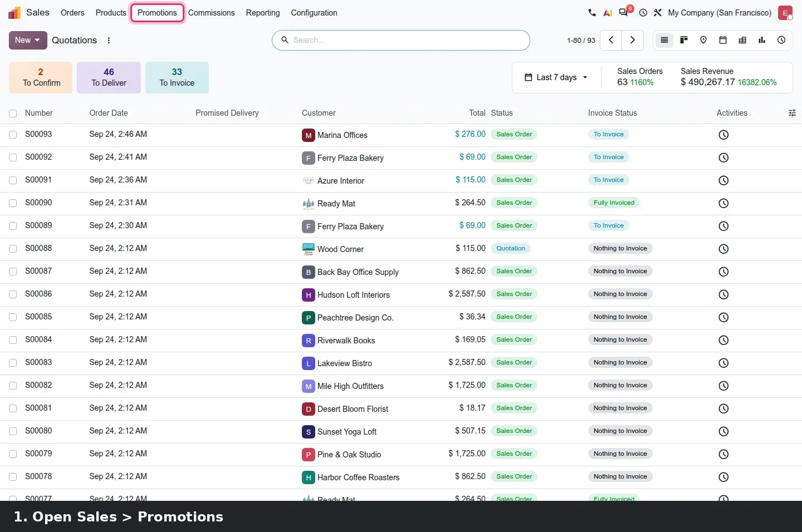Image resolution: width=802 pixels, height=532 pixels.
Task: Open activity clock for S00078
Action: coord(723,477)
